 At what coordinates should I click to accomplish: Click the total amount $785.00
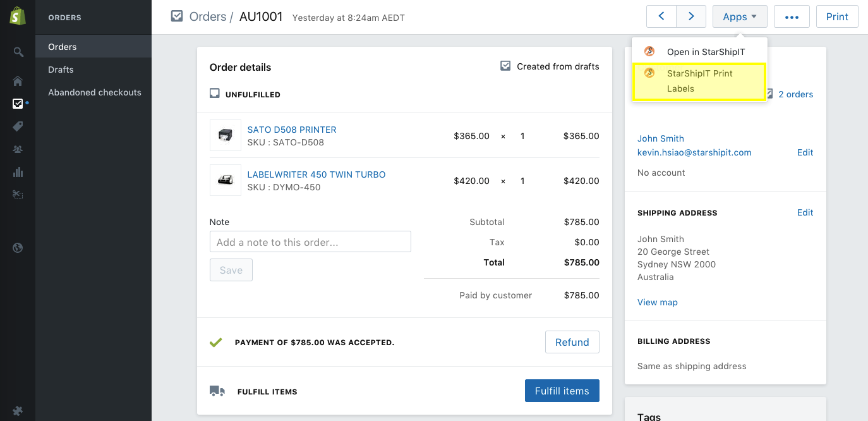[x=581, y=262]
